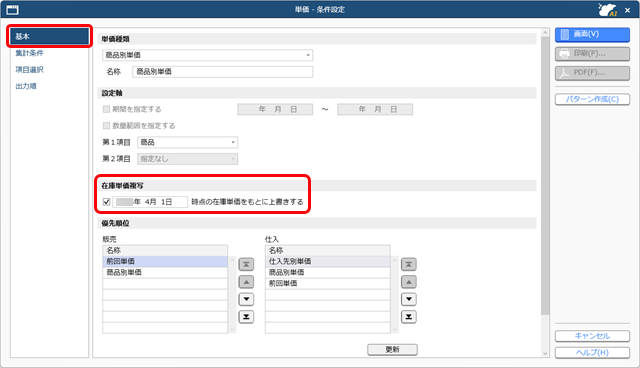Click scroll-down arrow of main panel scrollbar
Screen dimensions: 640x368
[545, 354]
